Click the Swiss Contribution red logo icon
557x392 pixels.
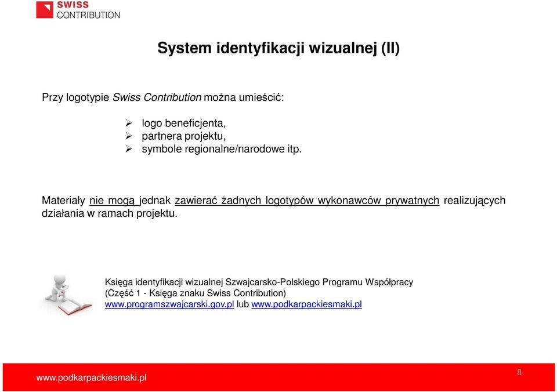45,10
